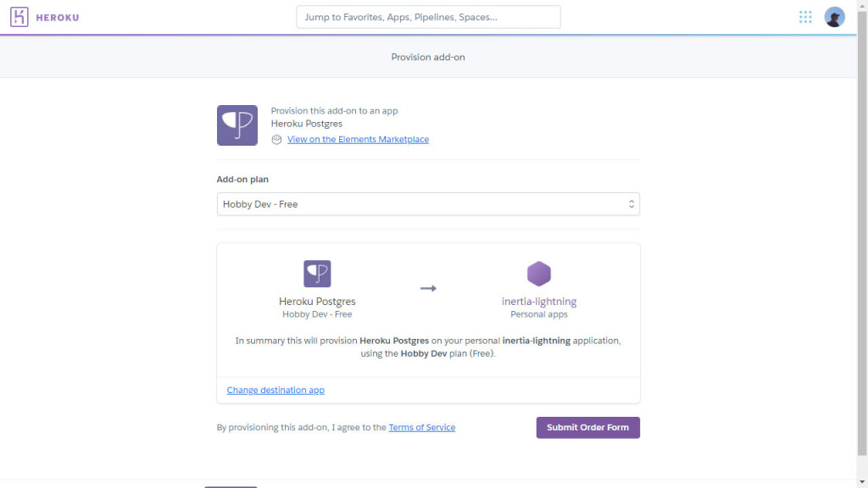The height and width of the screenshot is (488, 868).
Task: Click the Heroku Postgres title near the top
Action: click(307, 124)
